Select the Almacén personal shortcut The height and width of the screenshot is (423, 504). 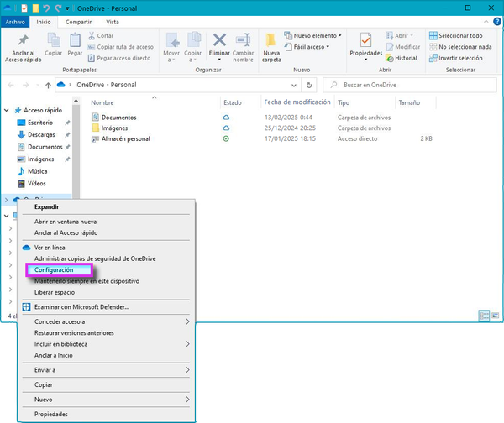pyautogui.click(x=126, y=138)
